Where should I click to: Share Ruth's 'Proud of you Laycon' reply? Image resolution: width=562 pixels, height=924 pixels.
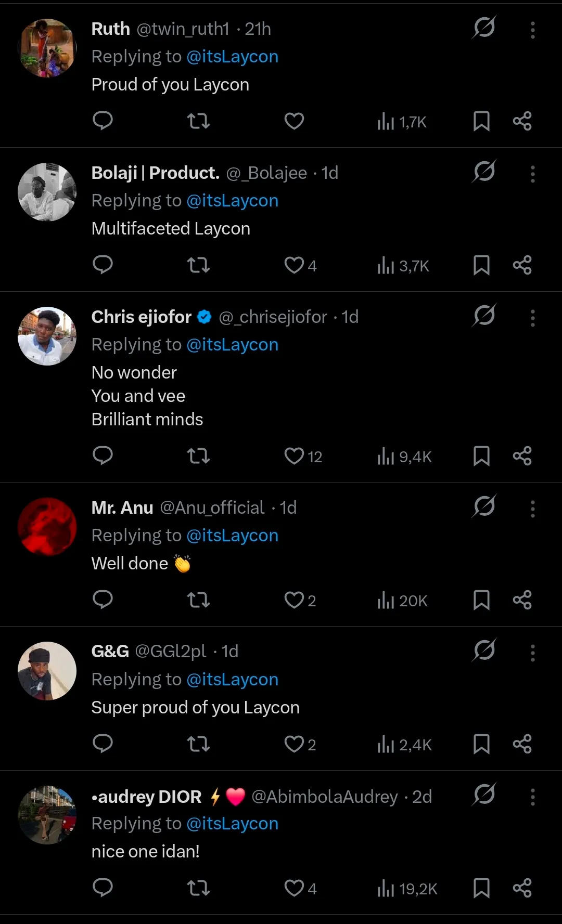522,121
